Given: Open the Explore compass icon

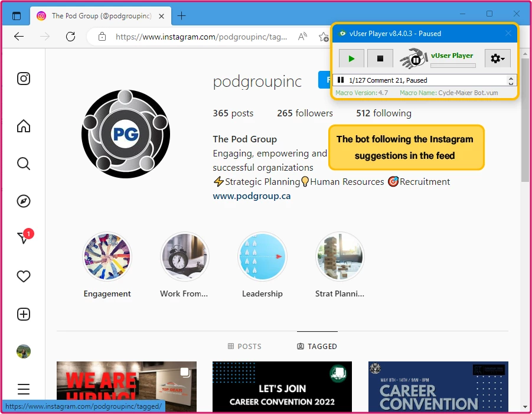Looking at the screenshot, I should pyautogui.click(x=24, y=201).
